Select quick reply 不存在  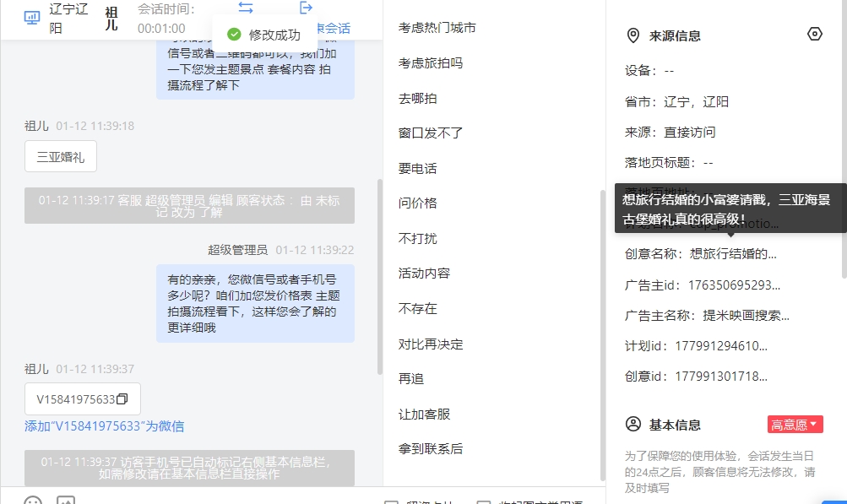point(417,308)
